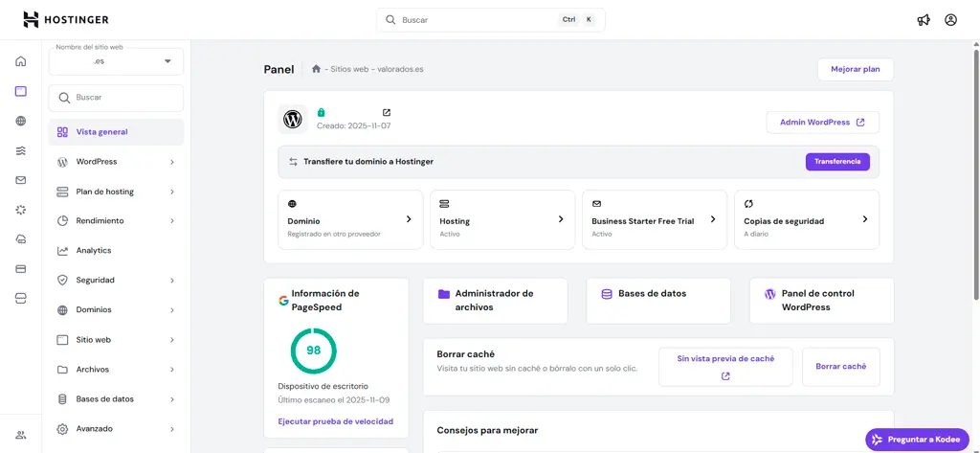
Task: Click the breadcrumb home icon
Action: (316, 69)
